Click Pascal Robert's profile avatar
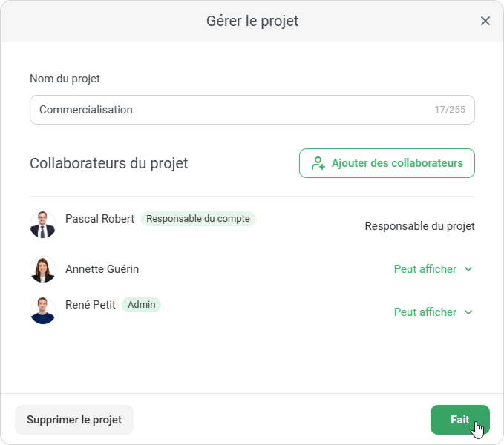Screen dimensions: 504x445 (43, 225)
